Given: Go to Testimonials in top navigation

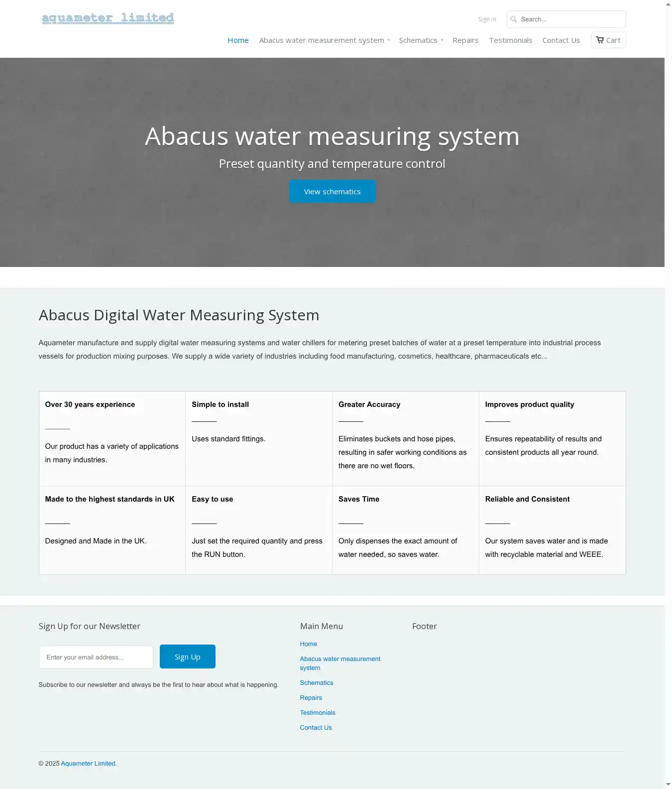Looking at the screenshot, I should coord(510,40).
